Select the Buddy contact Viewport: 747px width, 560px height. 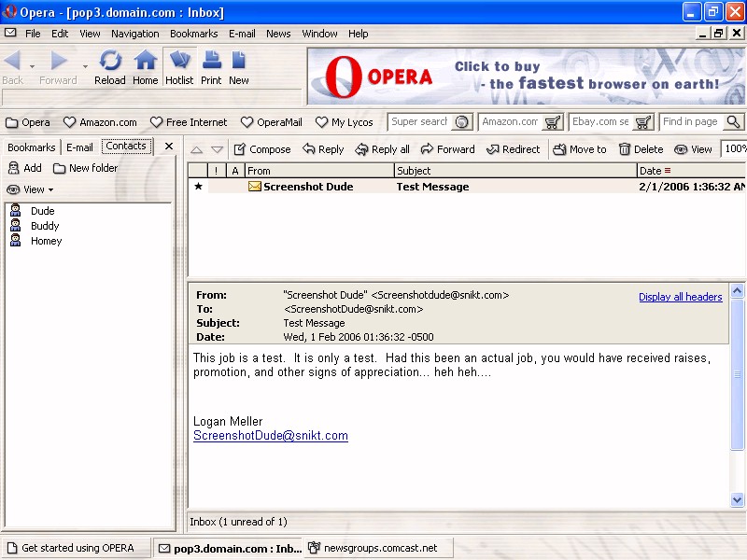(45, 226)
